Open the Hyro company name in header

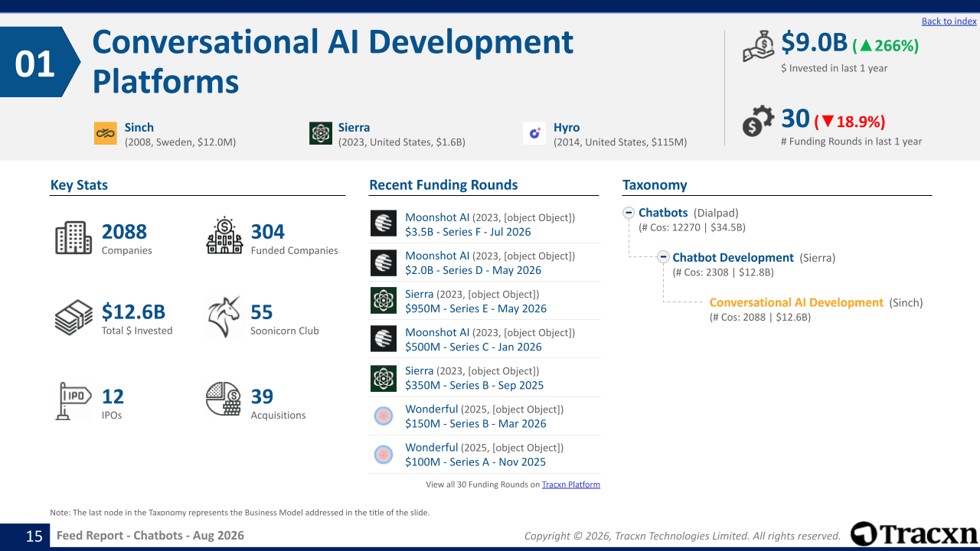pos(567,128)
